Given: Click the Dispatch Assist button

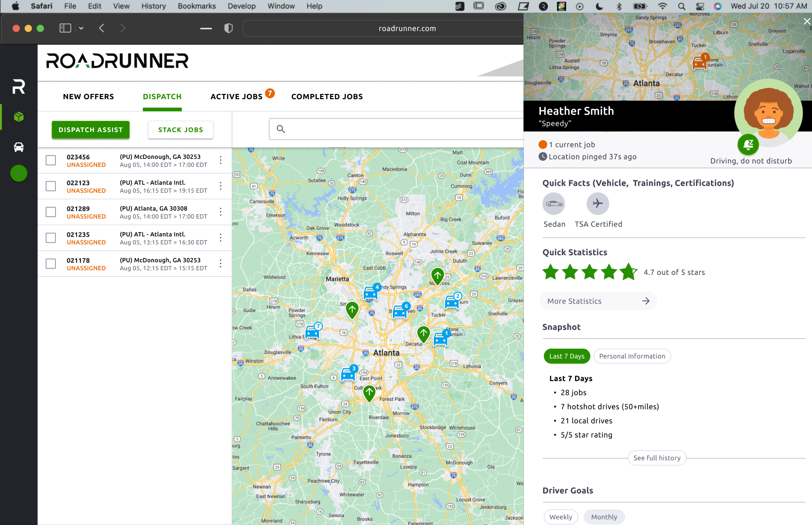Looking at the screenshot, I should pyautogui.click(x=91, y=130).
